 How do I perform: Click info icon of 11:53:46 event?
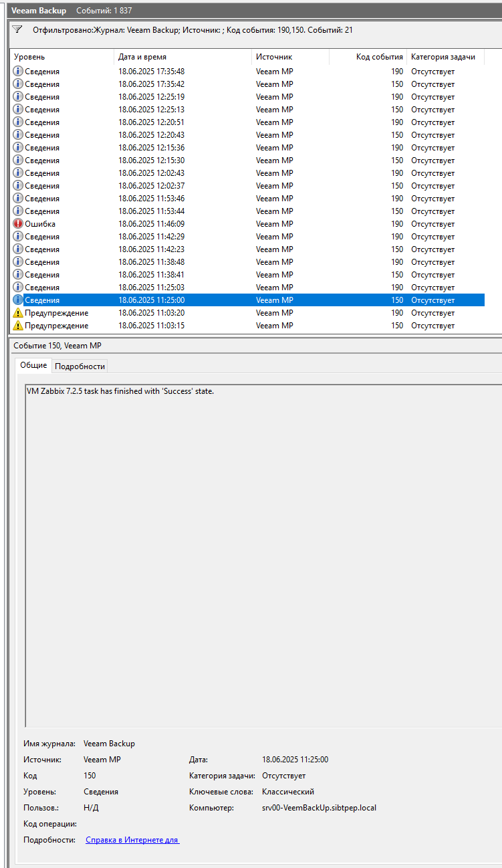[18, 199]
